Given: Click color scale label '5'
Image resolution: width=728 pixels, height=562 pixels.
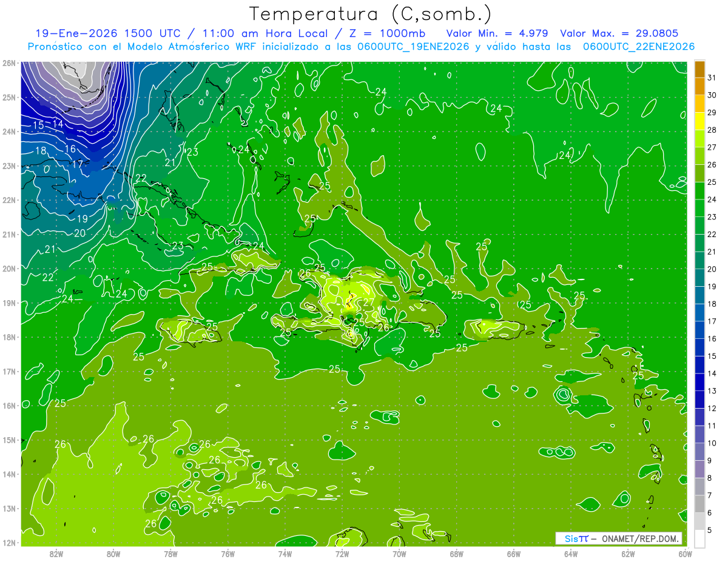Looking at the screenshot, I should click(710, 530).
